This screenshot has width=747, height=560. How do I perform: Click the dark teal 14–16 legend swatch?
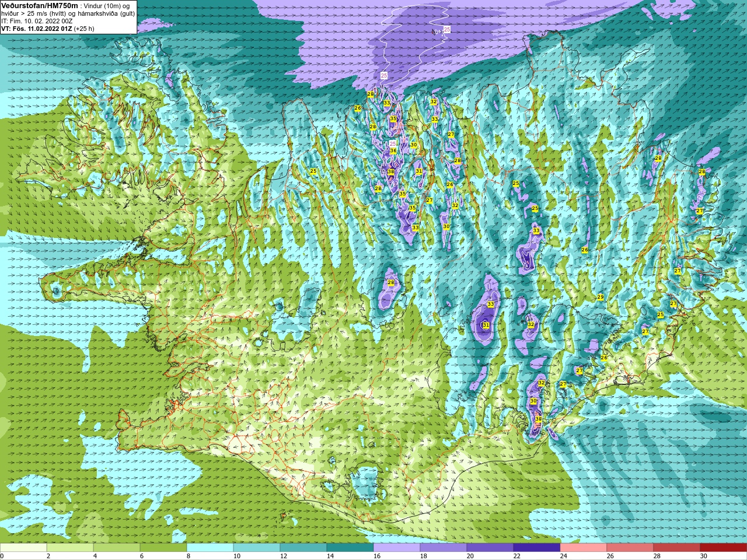point(350,548)
